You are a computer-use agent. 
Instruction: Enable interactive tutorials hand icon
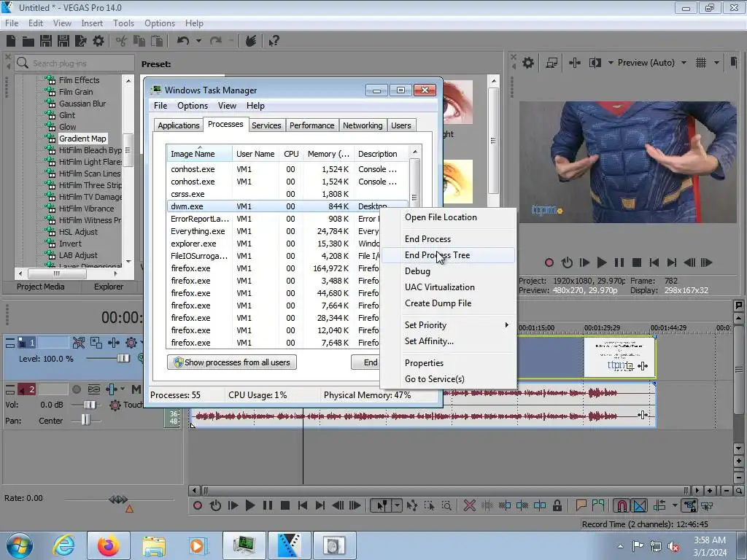[x=251, y=41]
